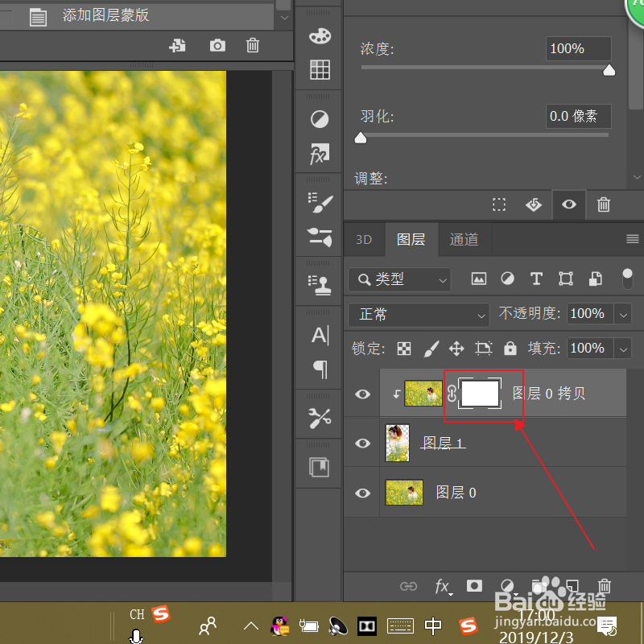
Task: Switch the 中 input language indicator
Action: click(x=433, y=626)
